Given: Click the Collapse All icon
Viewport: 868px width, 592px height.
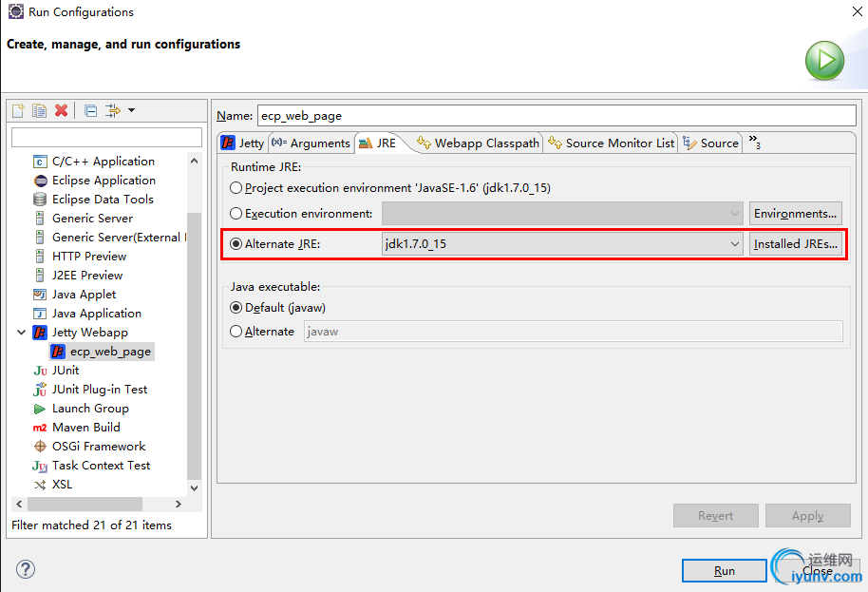Looking at the screenshot, I should (91, 111).
